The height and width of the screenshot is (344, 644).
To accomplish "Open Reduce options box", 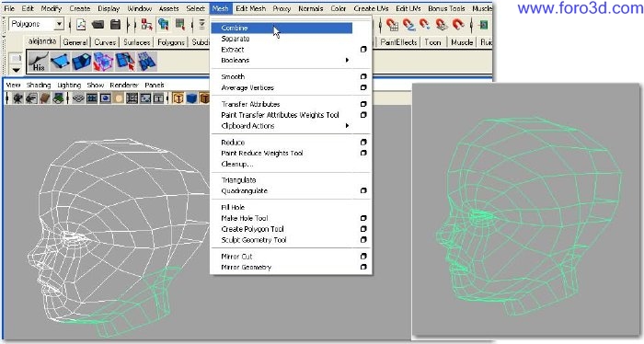I will click(x=363, y=143).
